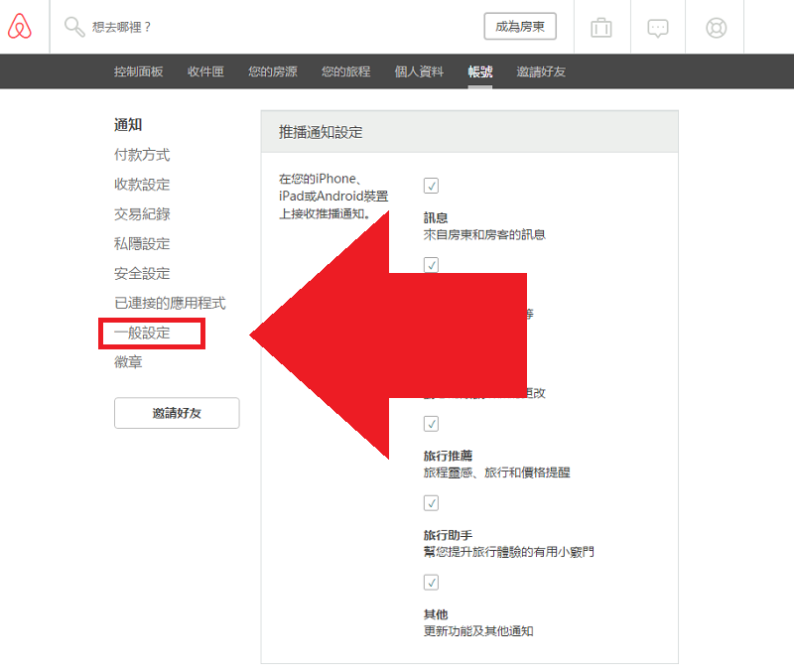Select the 個人資料 tab
Screen dimensions: 794x672
419,71
